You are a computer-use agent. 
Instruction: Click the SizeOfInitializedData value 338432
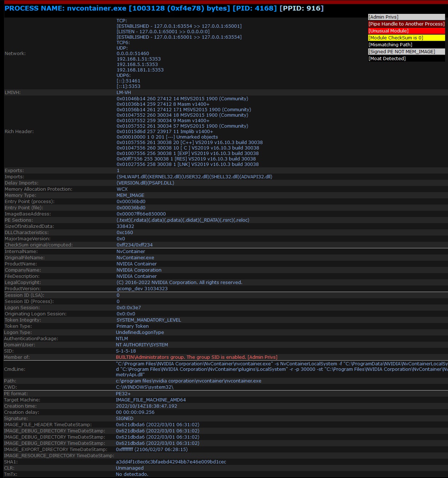pos(125,226)
